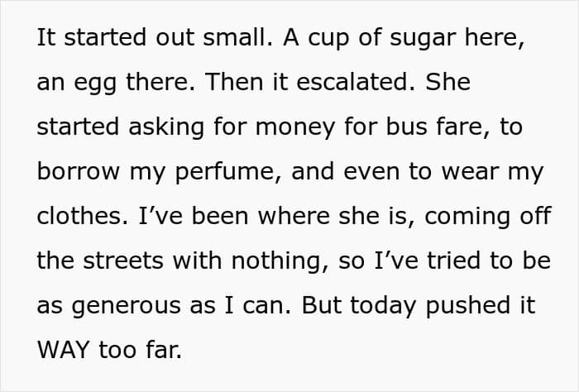Click the word "streets"
Image resolution: width=579 pixels, height=392 pixels.
coord(123,261)
